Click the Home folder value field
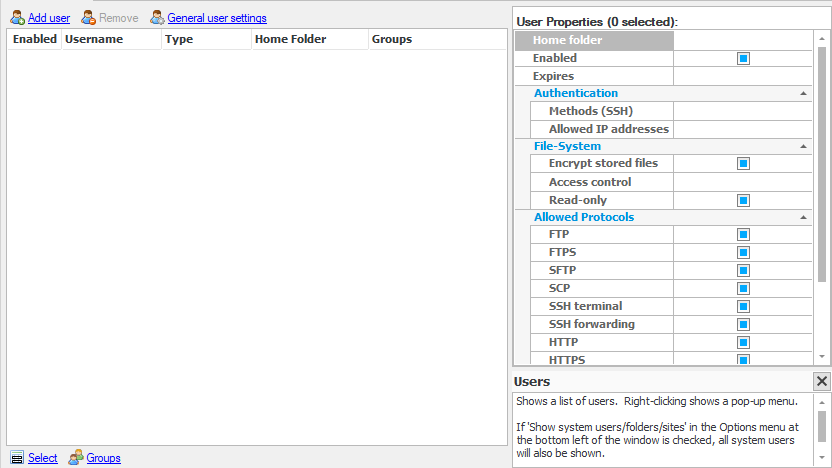 743,40
